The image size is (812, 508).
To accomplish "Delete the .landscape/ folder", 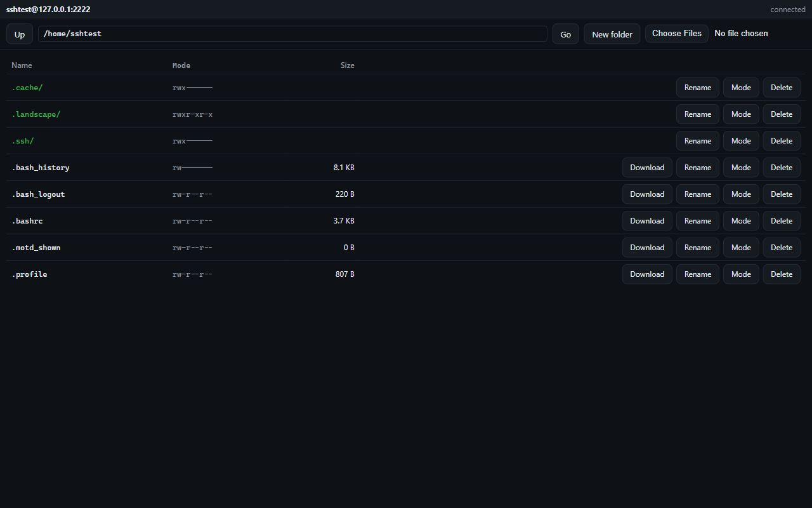I will pyautogui.click(x=782, y=114).
